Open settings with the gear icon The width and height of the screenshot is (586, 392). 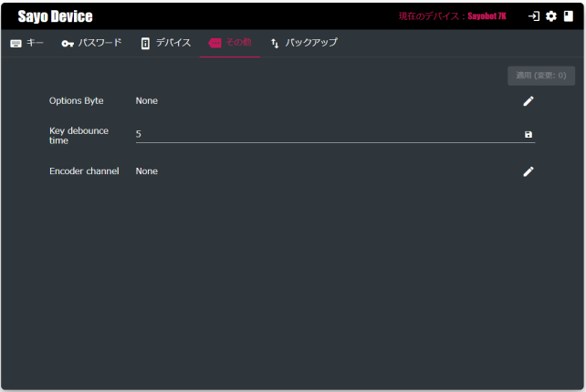[551, 16]
